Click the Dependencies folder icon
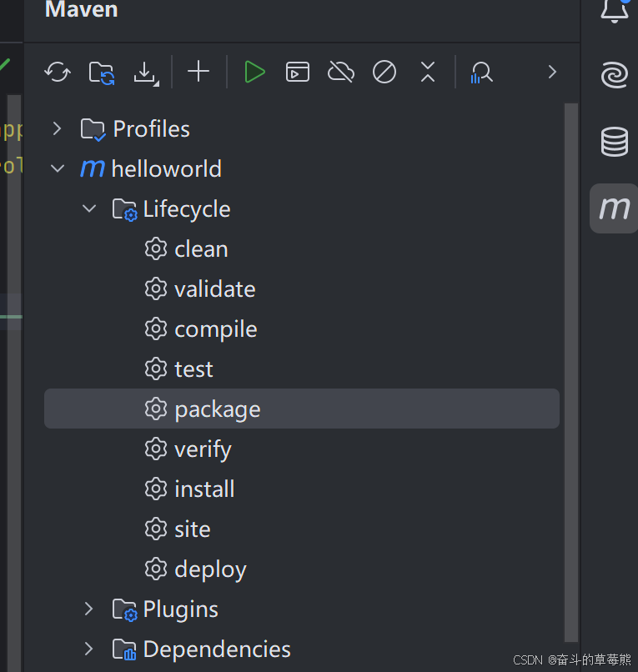 coord(124,649)
